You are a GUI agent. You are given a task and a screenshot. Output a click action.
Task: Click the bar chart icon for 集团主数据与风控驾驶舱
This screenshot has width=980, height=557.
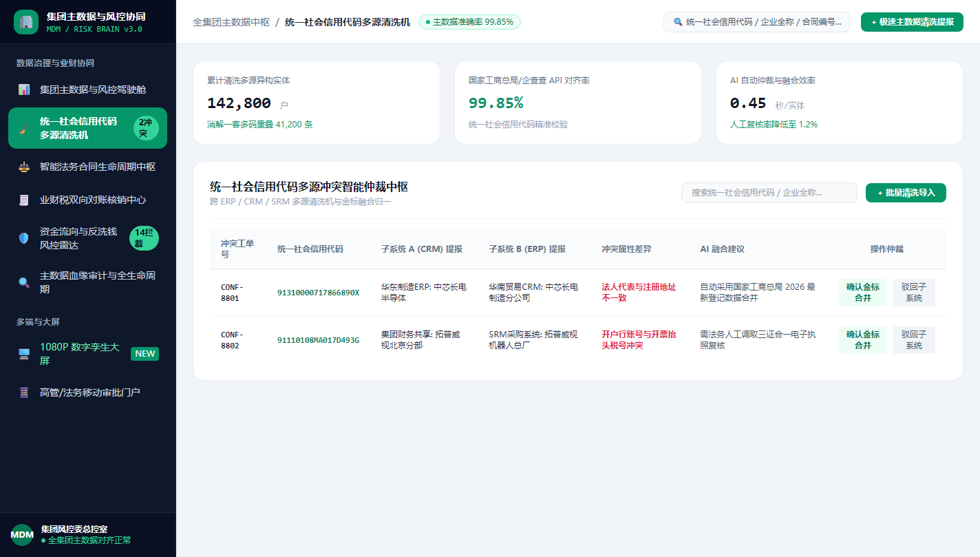[x=24, y=90]
